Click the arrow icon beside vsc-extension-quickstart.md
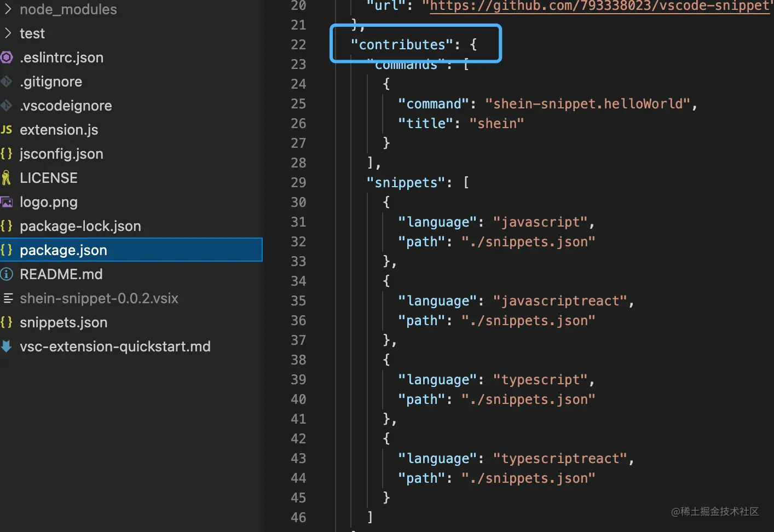This screenshot has width=774, height=532. (x=7, y=346)
